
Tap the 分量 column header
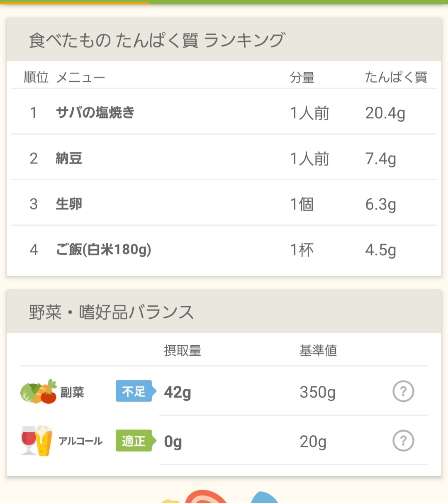[302, 78]
